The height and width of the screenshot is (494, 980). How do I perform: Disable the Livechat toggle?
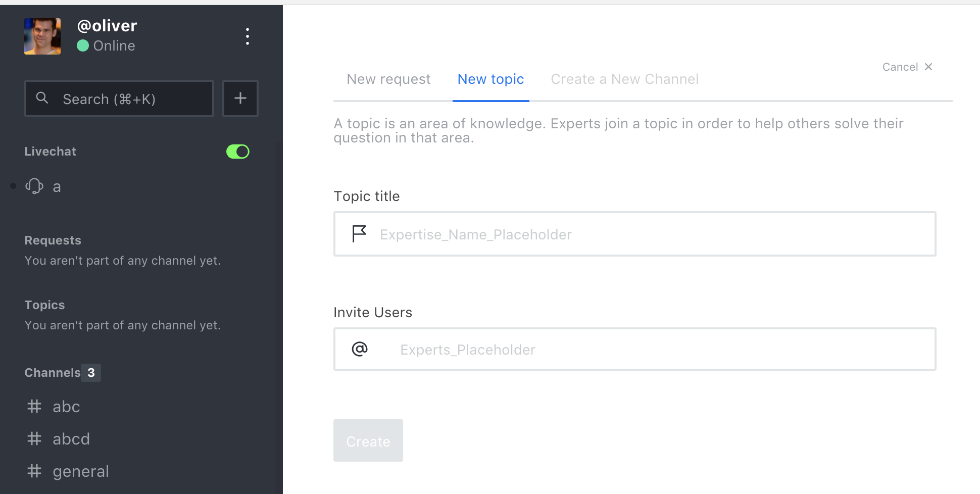pos(237,151)
